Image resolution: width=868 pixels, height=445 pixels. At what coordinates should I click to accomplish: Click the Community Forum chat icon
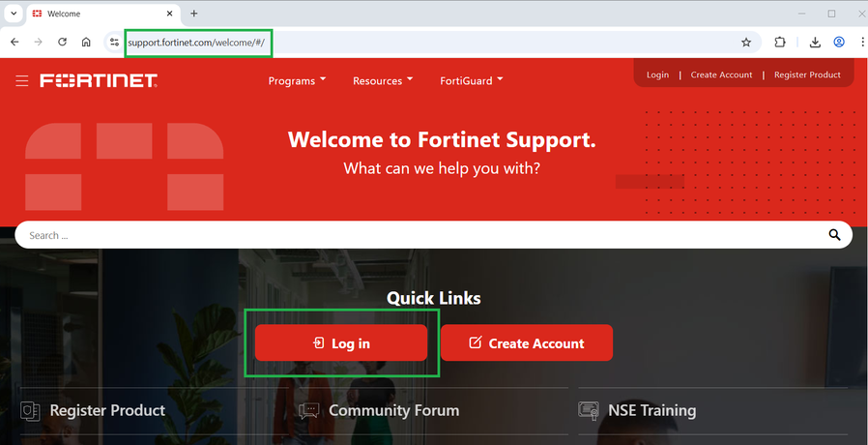(309, 410)
